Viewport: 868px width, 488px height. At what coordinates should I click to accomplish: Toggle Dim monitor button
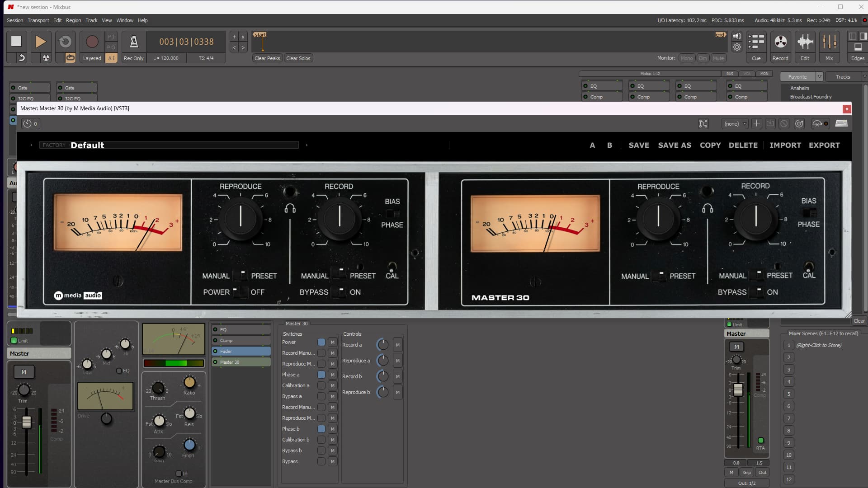click(703, 58)
